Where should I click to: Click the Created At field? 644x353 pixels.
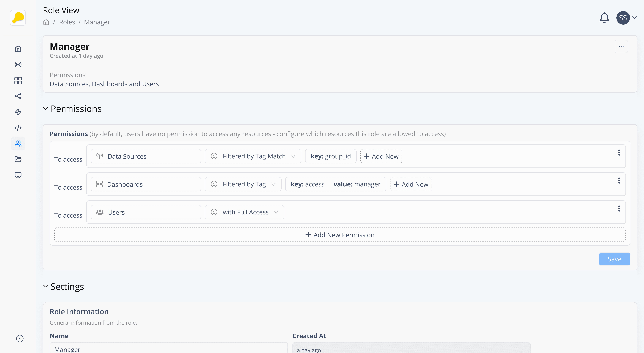(411, 348)
